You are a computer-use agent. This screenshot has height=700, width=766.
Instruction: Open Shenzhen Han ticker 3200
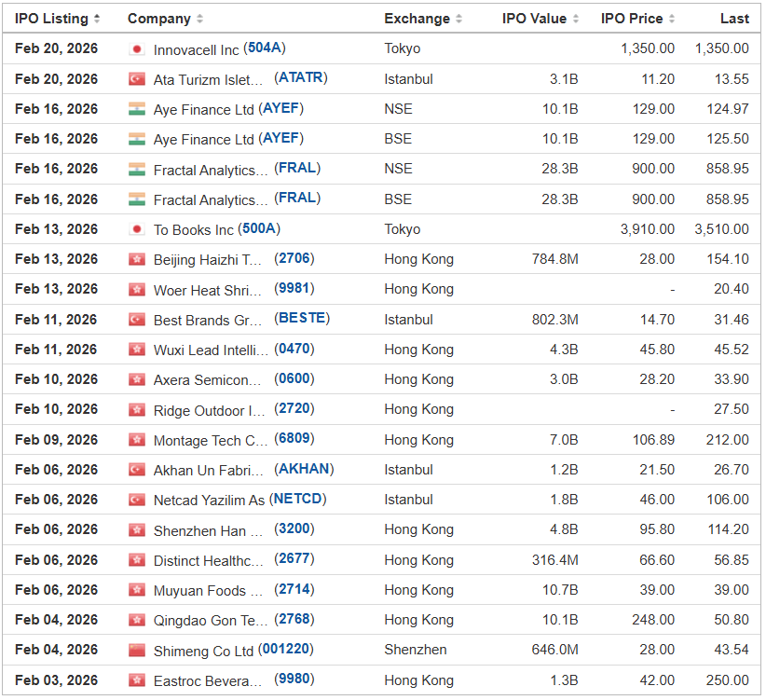click(294, 528)
